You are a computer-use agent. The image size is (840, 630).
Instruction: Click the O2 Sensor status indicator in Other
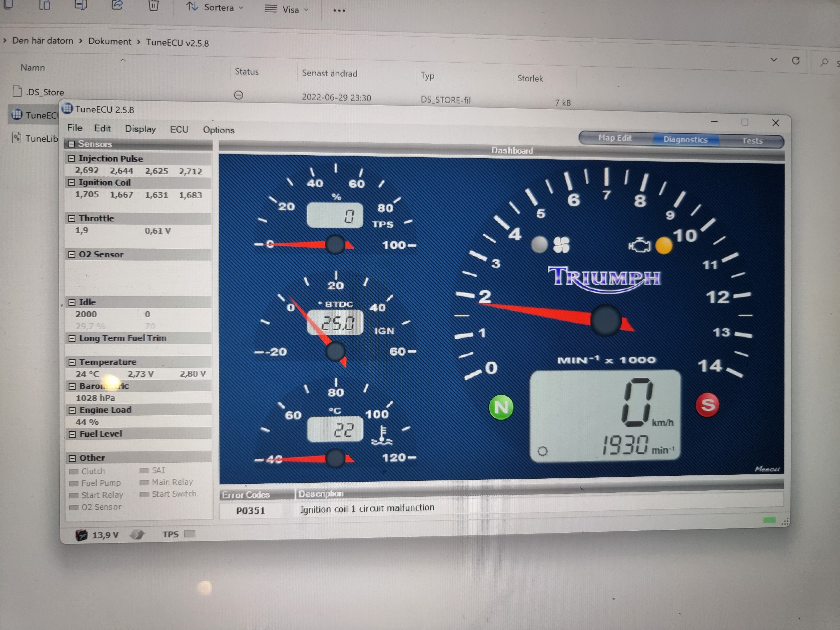[74, 508]
